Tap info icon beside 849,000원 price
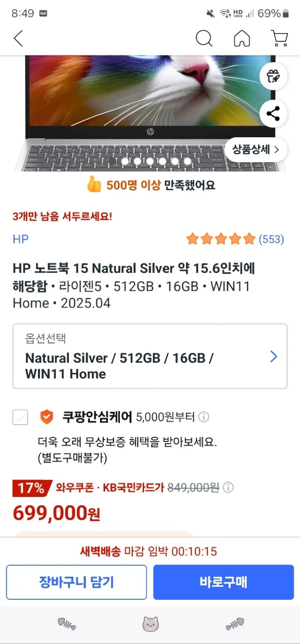The image size is (300, 644). click(x=228, y=487)
